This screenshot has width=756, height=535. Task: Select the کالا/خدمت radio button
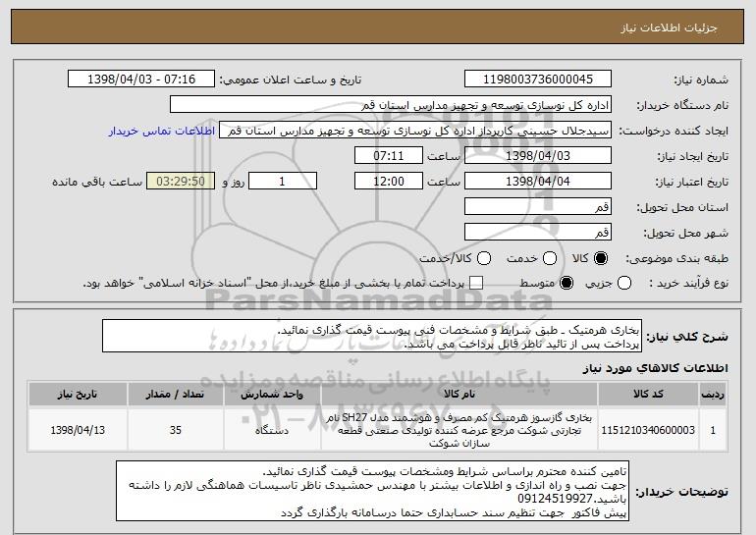pos(484,258)
